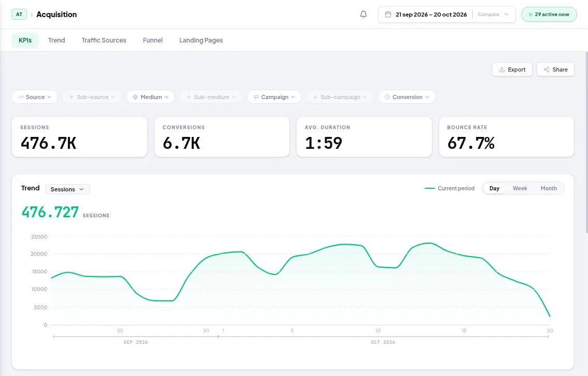The width and height of the screenshot is (588, 376).
Task: Click the Export button
Action: click(512, 69)
